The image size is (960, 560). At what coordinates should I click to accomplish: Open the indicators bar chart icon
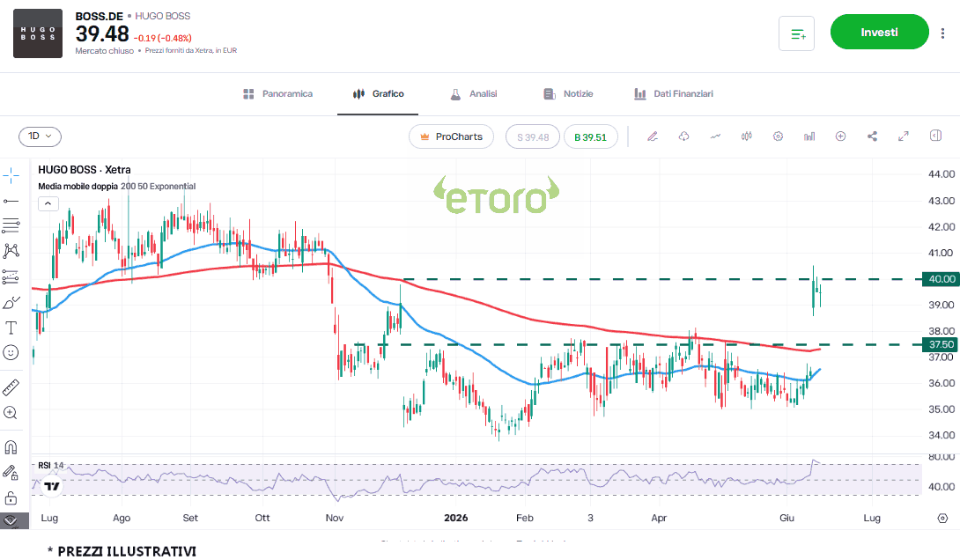pyautogui.click(x=809, y=136)
